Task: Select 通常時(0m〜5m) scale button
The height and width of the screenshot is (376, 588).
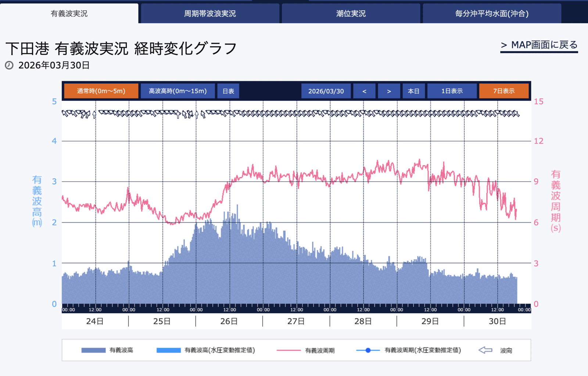Action: (x=101, y=91)
